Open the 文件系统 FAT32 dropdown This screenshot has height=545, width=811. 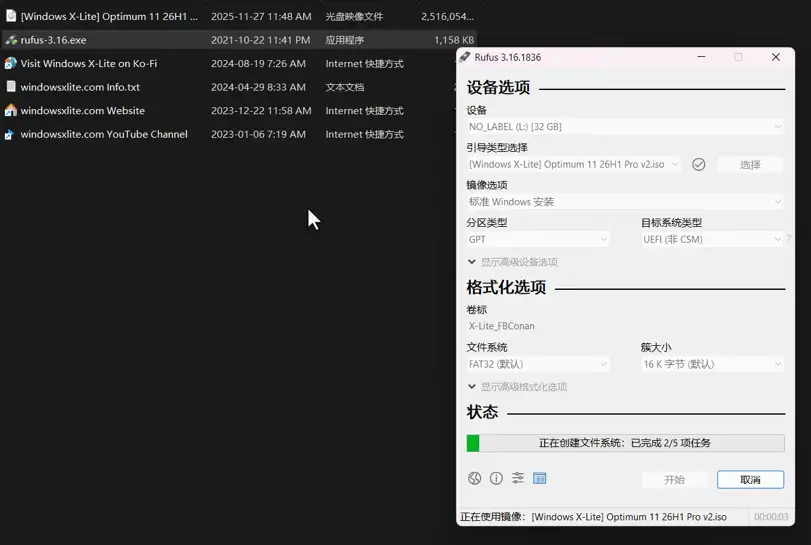537,364
